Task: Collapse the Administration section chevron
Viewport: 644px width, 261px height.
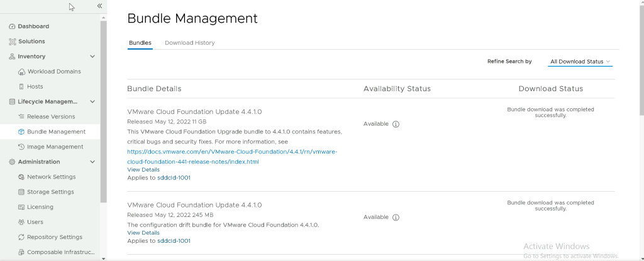Action: pos(92,162)
